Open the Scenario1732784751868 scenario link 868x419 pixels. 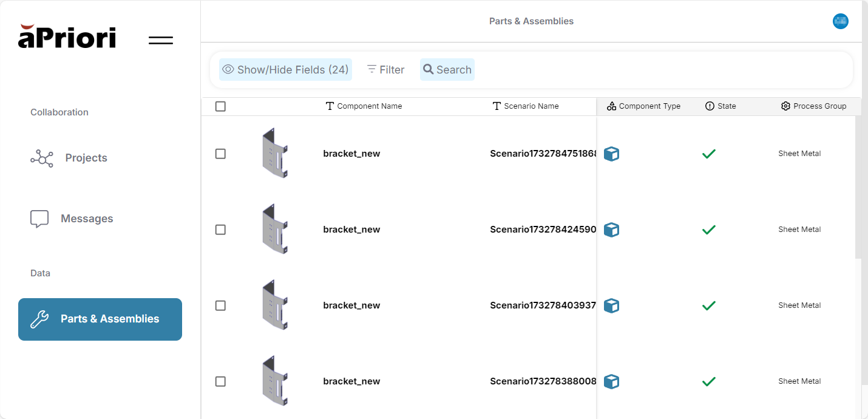click(x=543, y=154)
